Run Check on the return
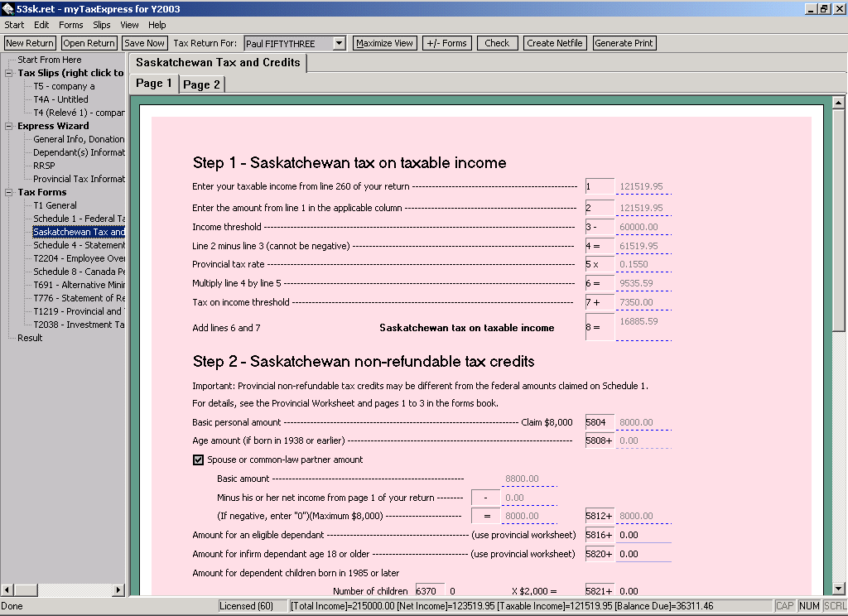This screenshot has width=848, height=616. coord(497,43)
